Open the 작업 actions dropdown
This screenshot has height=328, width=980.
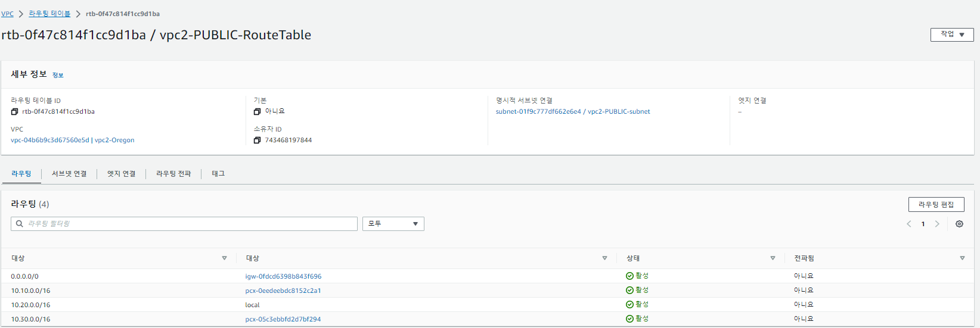[952, 35]
